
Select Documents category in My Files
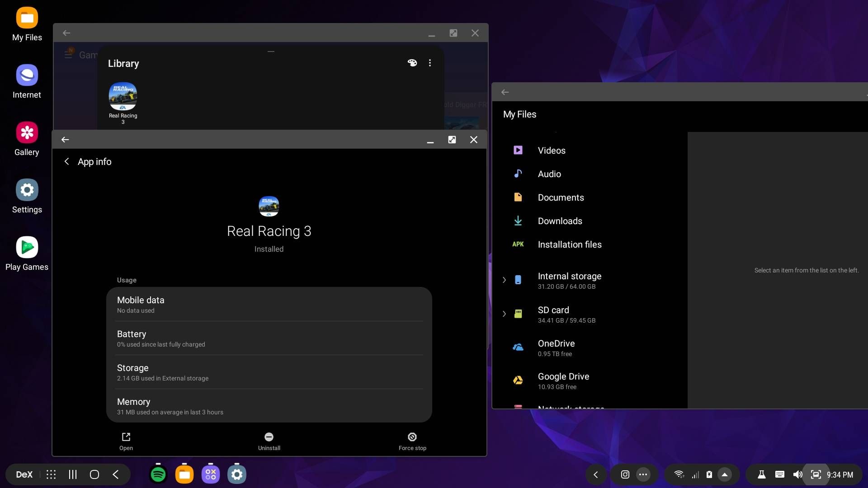(x=560, y=197)
